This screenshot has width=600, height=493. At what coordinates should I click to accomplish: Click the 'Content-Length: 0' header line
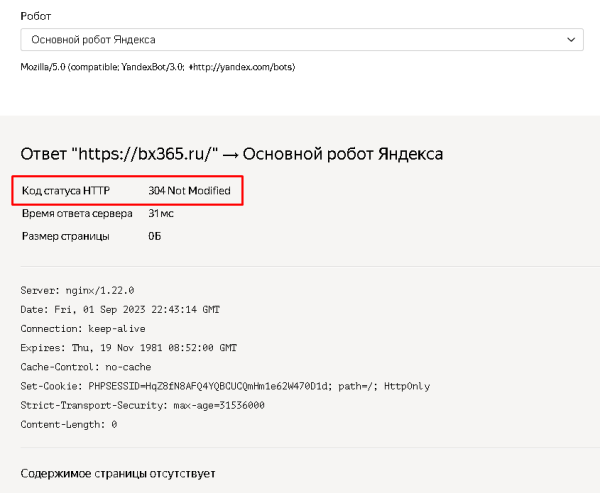click(69, 424)
